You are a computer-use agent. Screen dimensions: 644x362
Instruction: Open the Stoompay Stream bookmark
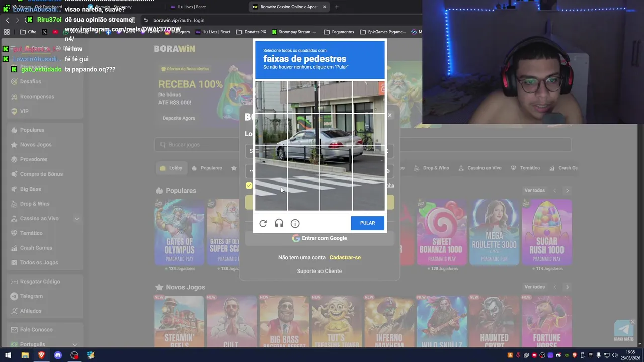point(294,32)
